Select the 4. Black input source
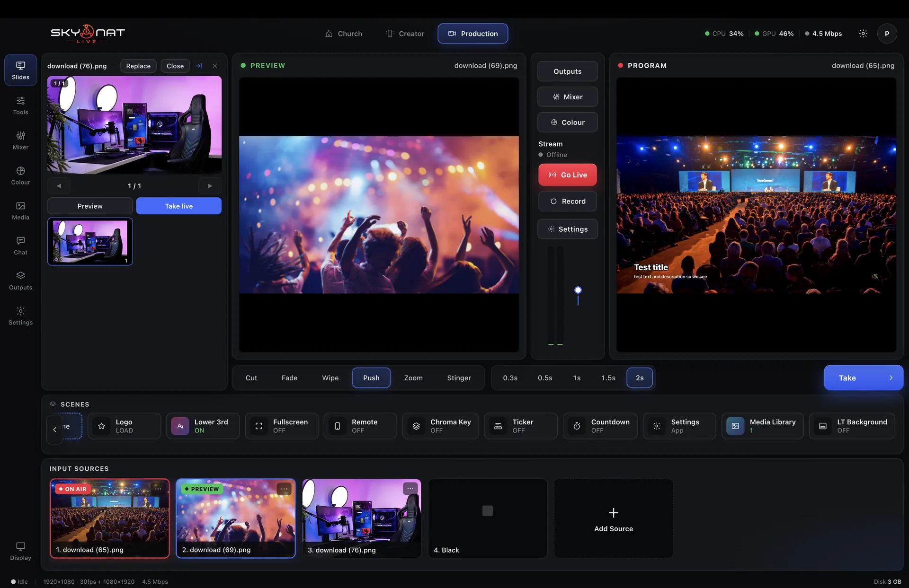The height and width of the screenshot is (588, 909). pos(487,518)
